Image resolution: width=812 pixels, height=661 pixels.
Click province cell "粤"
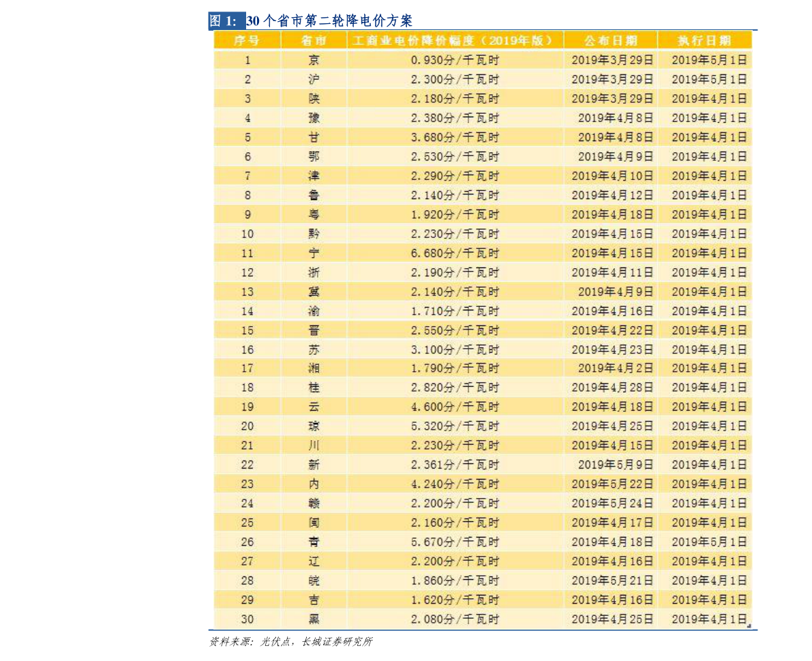314,214
